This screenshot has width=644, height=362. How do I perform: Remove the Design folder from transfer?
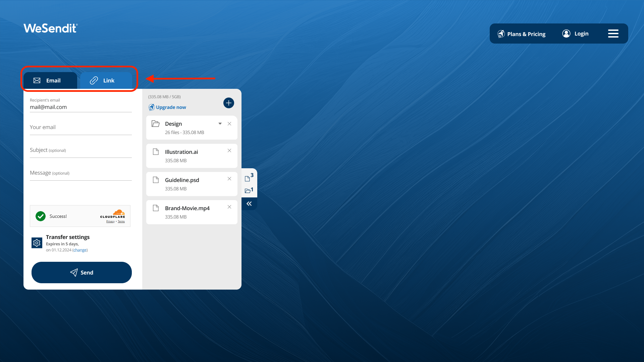[229, 124]
